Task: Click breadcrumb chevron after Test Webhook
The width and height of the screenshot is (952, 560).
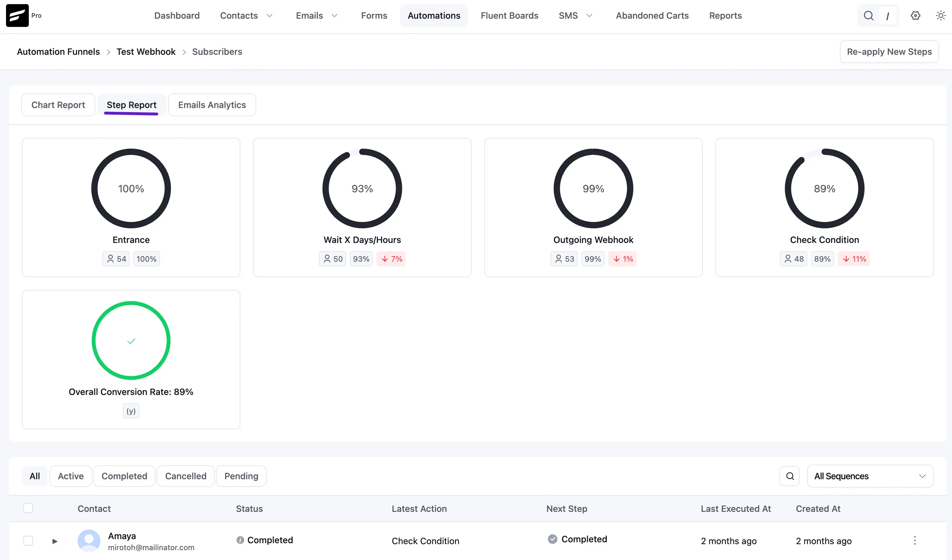Action: point(184,52)
